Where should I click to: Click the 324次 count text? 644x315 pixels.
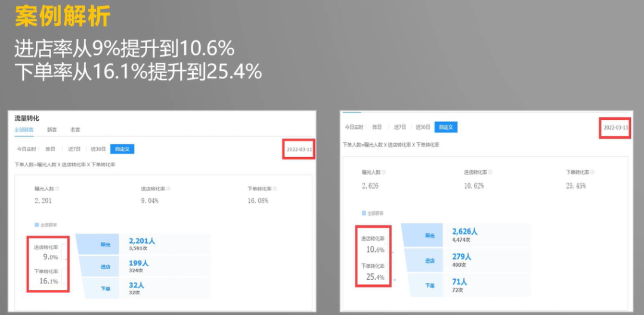[135, 271]
